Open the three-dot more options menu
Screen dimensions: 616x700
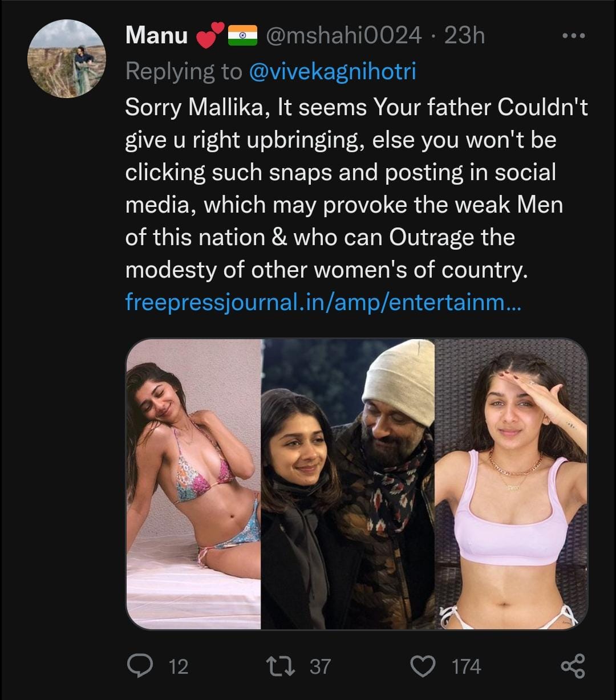click(573, 36)
